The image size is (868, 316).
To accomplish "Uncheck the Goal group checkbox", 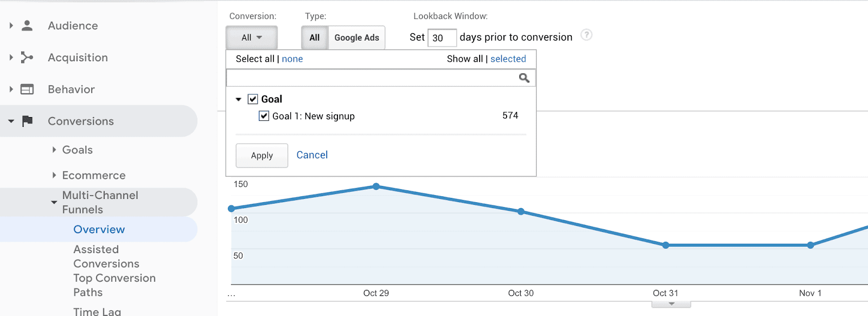I will click(x=253, y=99).
